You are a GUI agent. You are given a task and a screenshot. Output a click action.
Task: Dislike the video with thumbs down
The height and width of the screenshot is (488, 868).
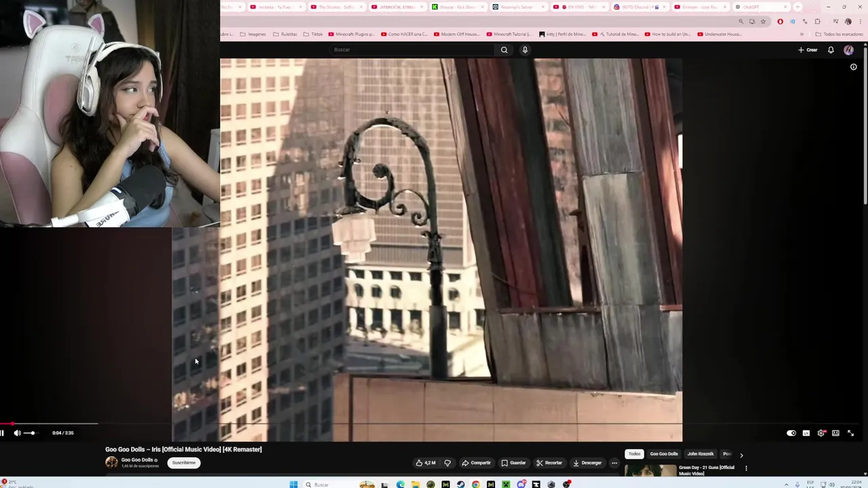click(447, 463)
